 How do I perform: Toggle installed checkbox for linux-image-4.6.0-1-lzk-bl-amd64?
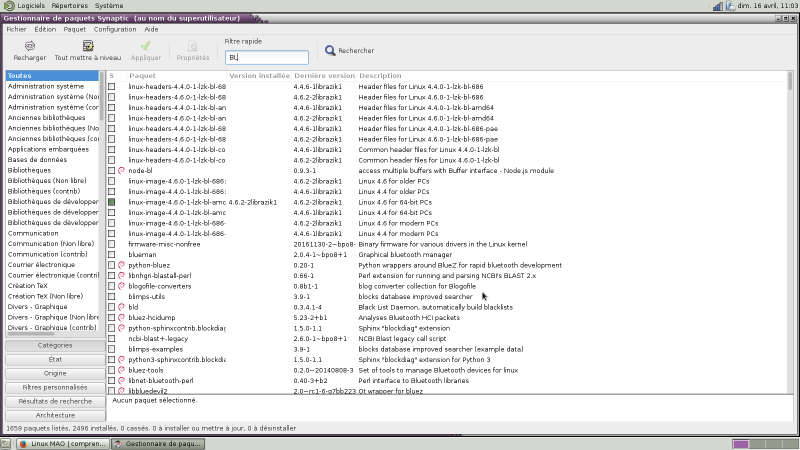pyautogui.click(x=112, y=202)
